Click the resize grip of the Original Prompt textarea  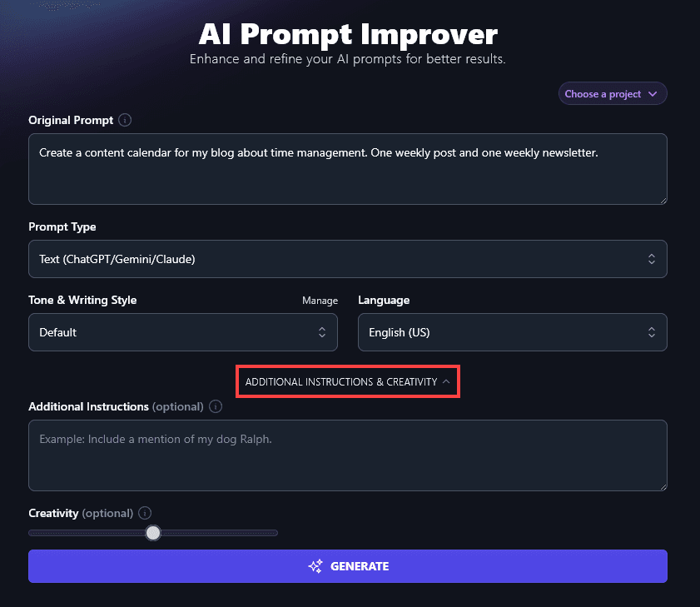tap(663, 200)
